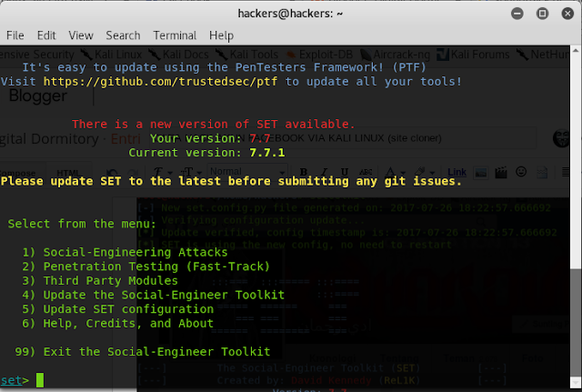582x392 pixels.
Task: Open the File menu in terminal
Action: pos(15,35)
